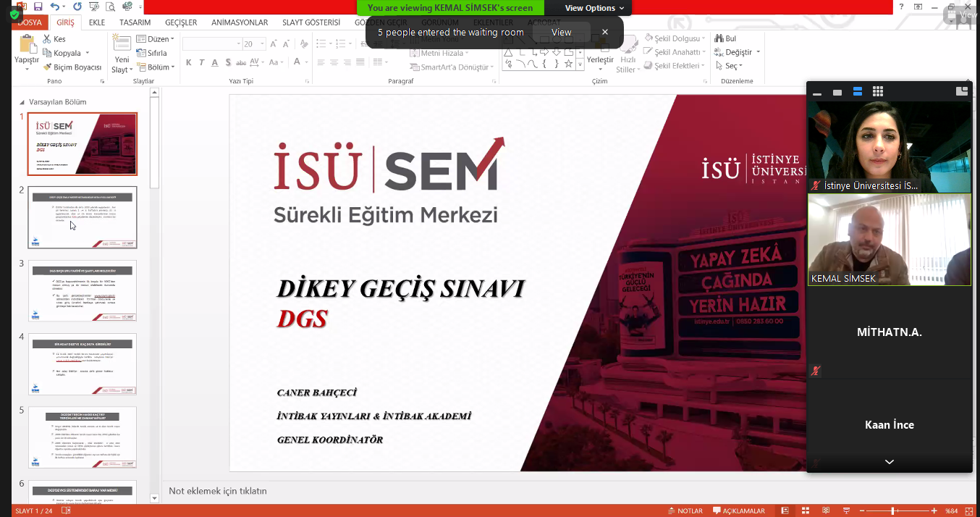
Task: Start slideshow from status bar icon
Action: point(848,510)
